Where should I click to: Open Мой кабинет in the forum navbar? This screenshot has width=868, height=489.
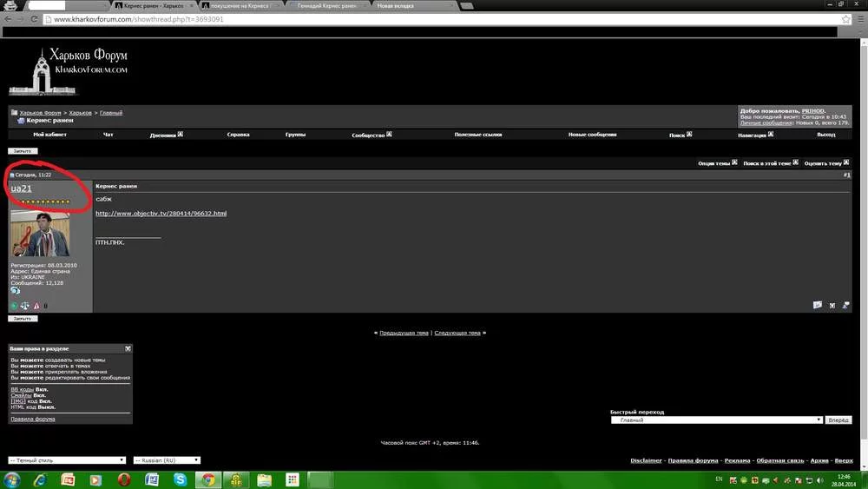49,135
